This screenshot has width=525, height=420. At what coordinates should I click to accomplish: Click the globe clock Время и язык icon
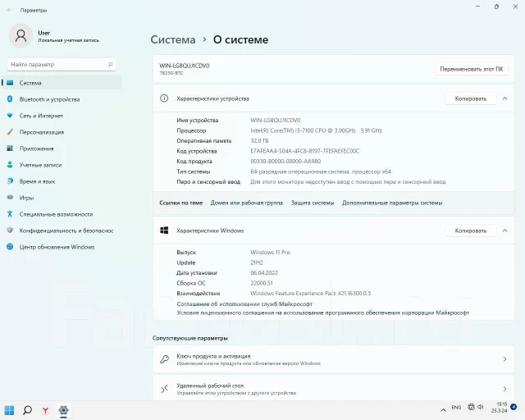[10, 180]
